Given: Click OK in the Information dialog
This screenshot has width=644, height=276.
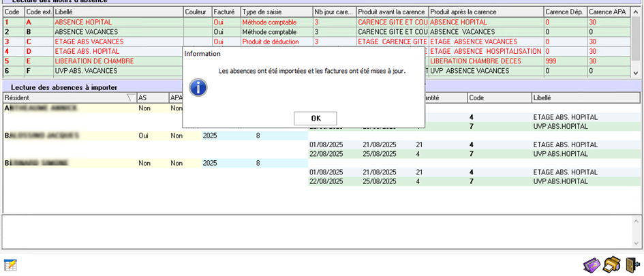Looking at the screenshot, I should 316,119.
